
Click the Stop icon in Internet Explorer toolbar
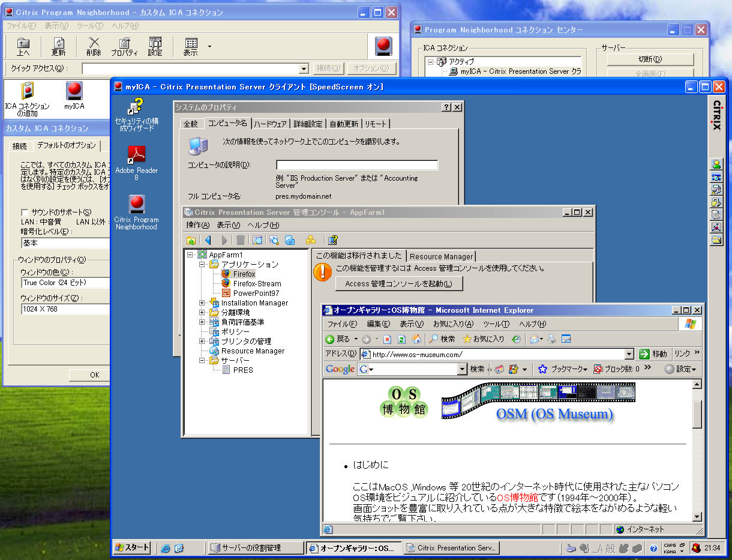(388, 339)
